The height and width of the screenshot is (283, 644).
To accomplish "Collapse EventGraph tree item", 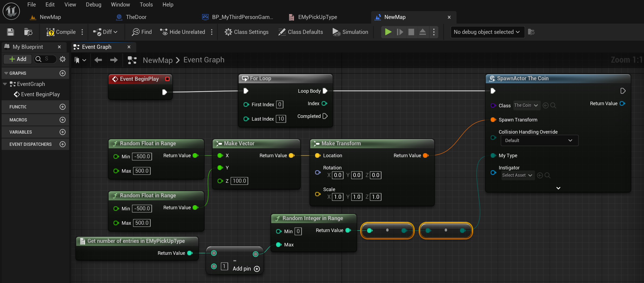I will pos(5,84).
